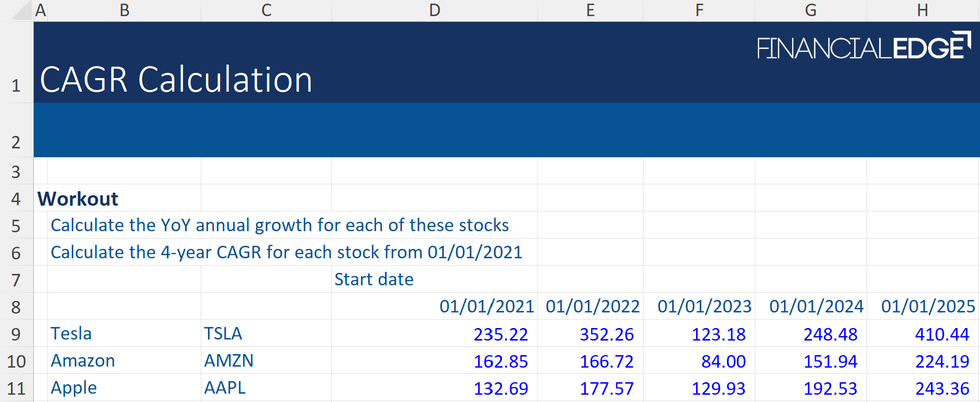Select column B header

coord(124,10)
